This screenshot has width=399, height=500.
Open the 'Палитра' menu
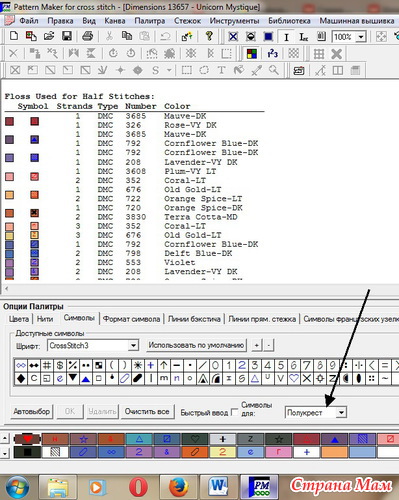pyautogui.click(x=150, y=21)
